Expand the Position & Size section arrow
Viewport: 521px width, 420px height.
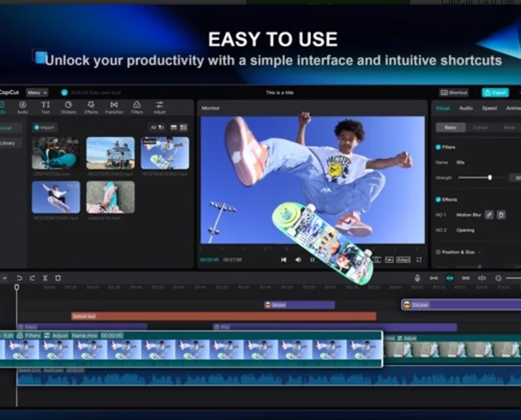click(x=480, y=252)
